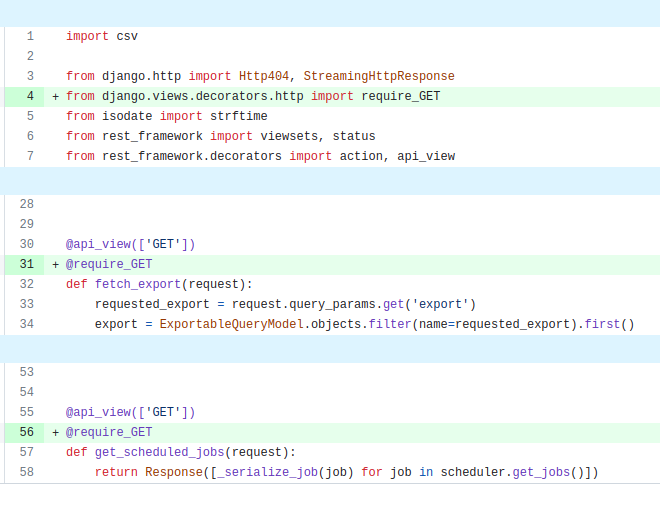Click the plus marker on line 4

[x=56, y=96]
